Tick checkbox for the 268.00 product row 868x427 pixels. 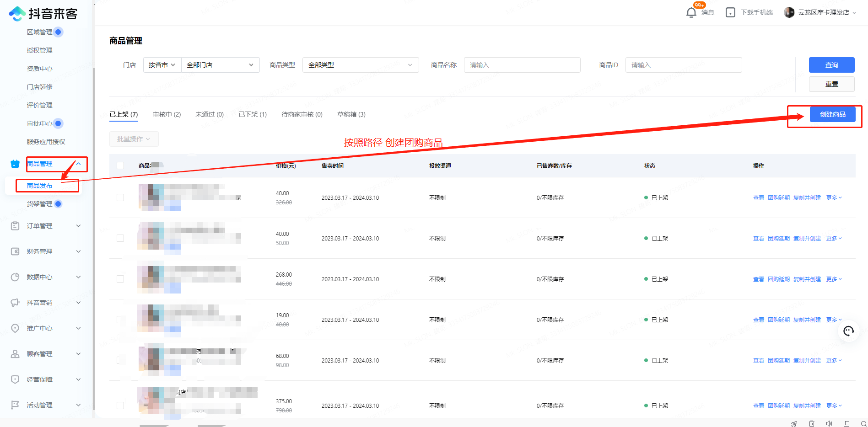[x=120, y=279]
